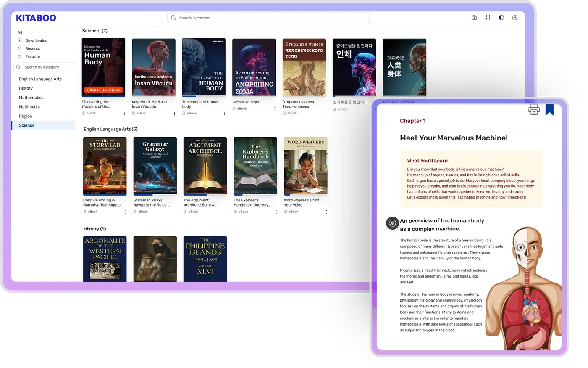The width and height of the screenshot is (588, 368).
Task: Open options menu for Grammar Galaxy book
Action: [176, 212]
